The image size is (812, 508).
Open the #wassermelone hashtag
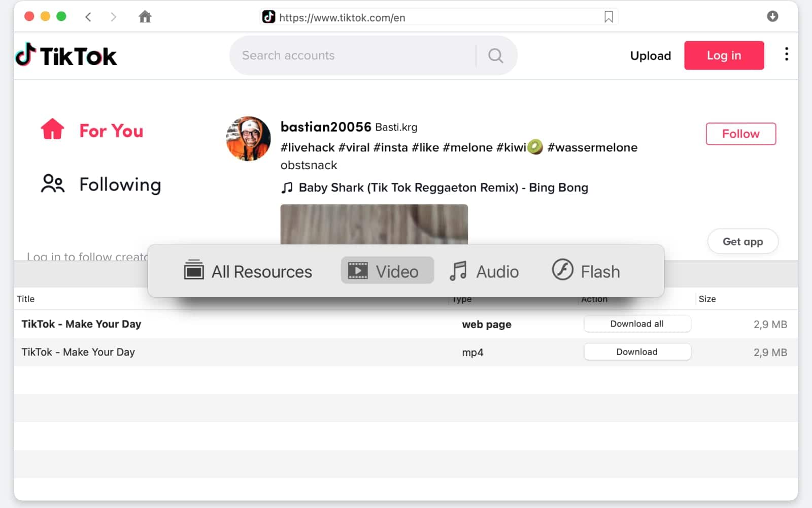tap(592, 147)
